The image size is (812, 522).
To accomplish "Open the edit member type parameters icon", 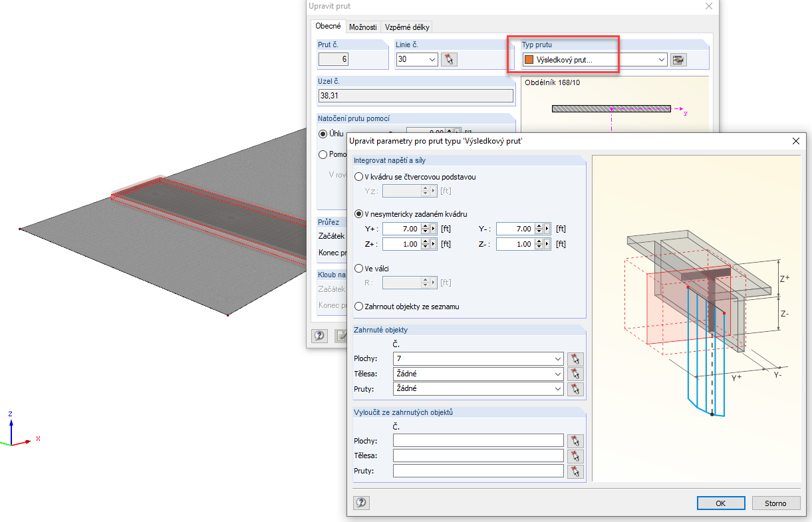I will click(678, 60).
